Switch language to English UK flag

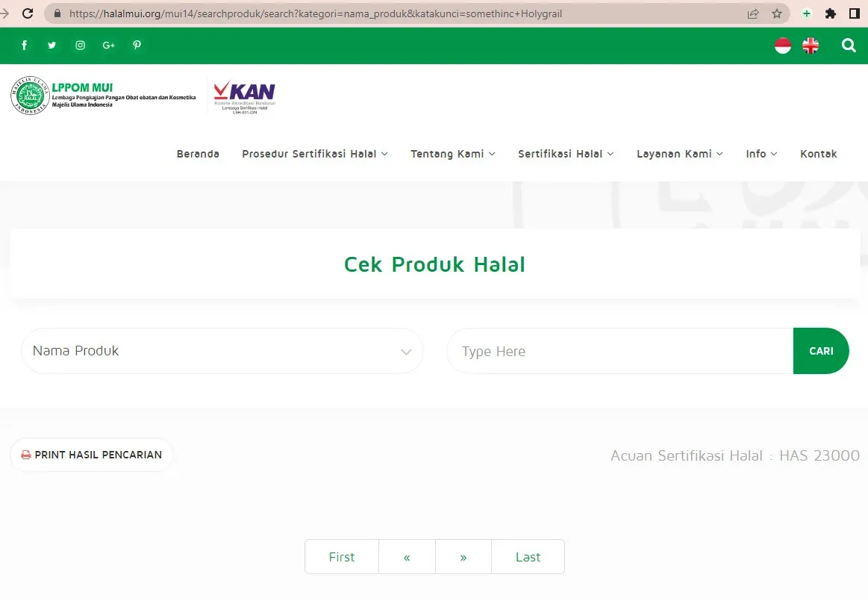[811, 46]
